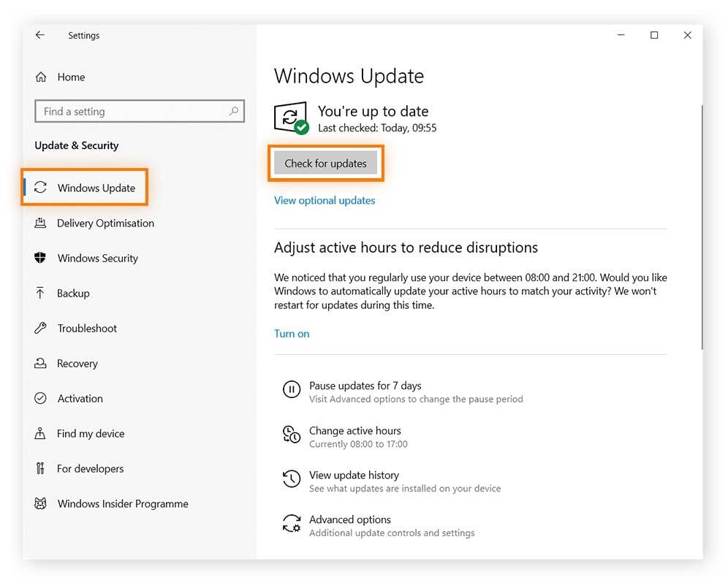Viewport: 728px width, 585px height.
Task: Open Find my device settings
Action: coord(91,433)
